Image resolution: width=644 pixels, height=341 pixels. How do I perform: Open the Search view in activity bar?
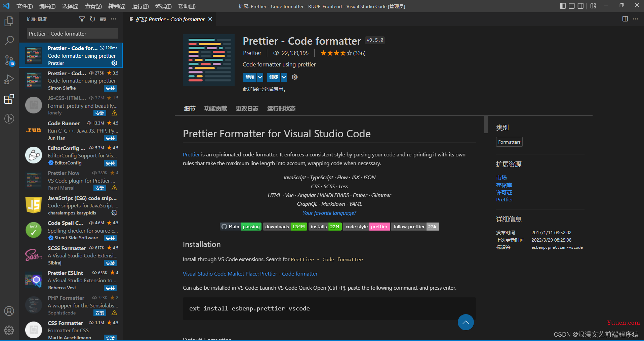point(9,41)
